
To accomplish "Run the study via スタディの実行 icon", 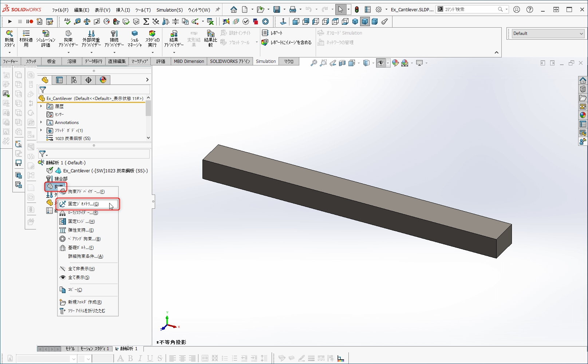I will point(152,38).
